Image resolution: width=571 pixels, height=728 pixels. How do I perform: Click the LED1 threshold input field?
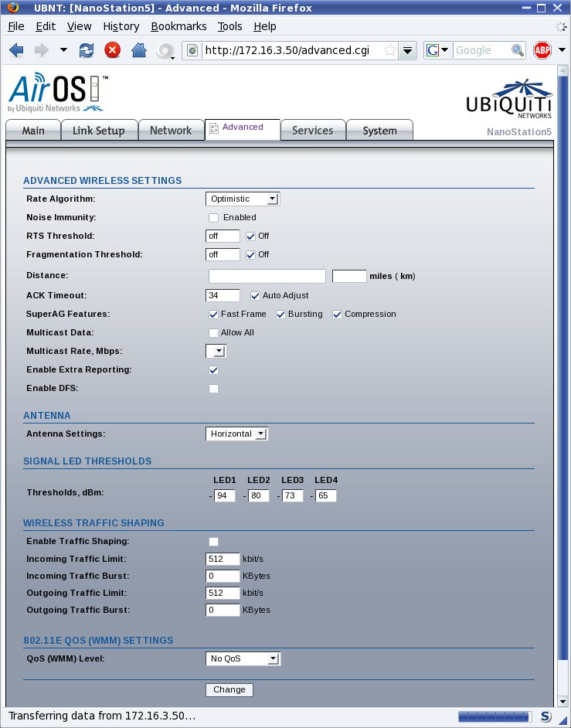click(x=224, y=495)
